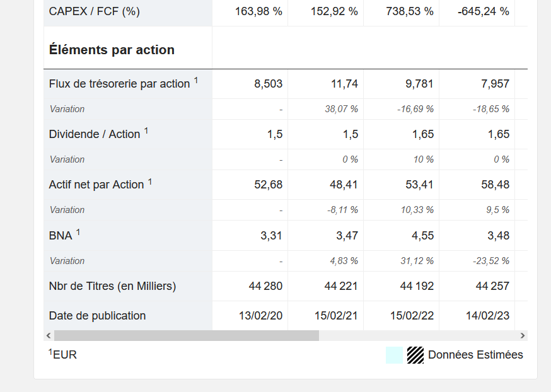Screen dimensions: 551x392
Task: Click the BNA row label
Action: coord(61,236)
